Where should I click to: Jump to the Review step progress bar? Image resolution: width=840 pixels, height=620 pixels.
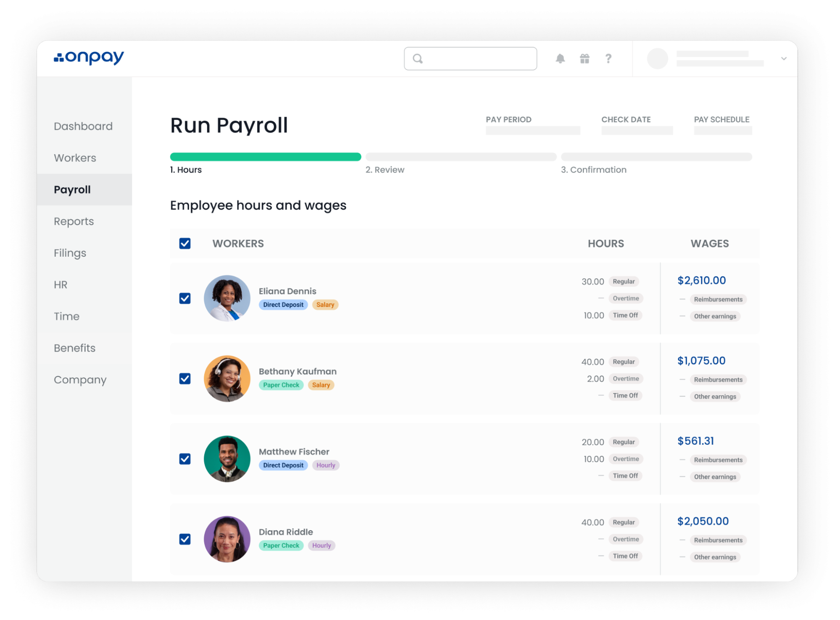point(461,157)
